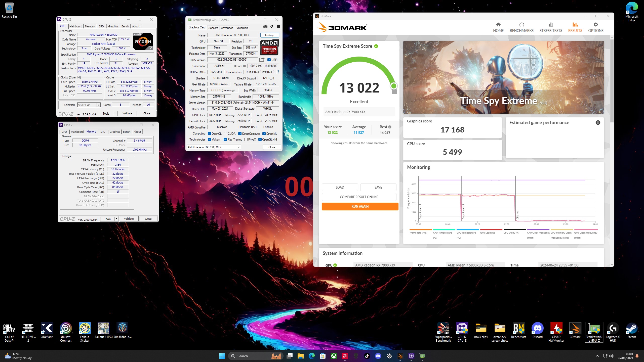Open the Windows Start menu
This screenshot has height=362, width=644.
[222, 356]
